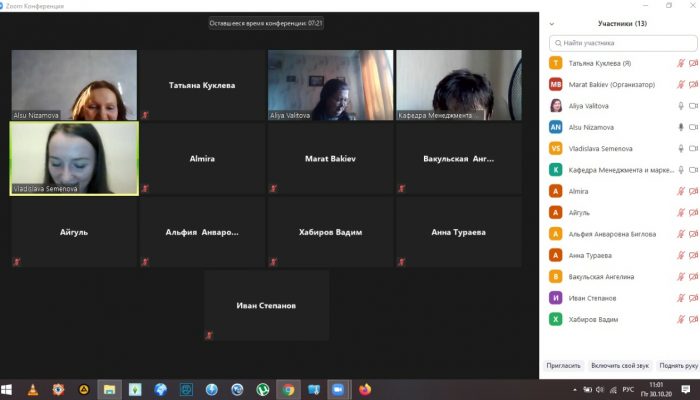Click microphone icon for Кафедра Менеджмента и марке...
Image resolution: width=700 pixels, height=400 pixels.
681,170
